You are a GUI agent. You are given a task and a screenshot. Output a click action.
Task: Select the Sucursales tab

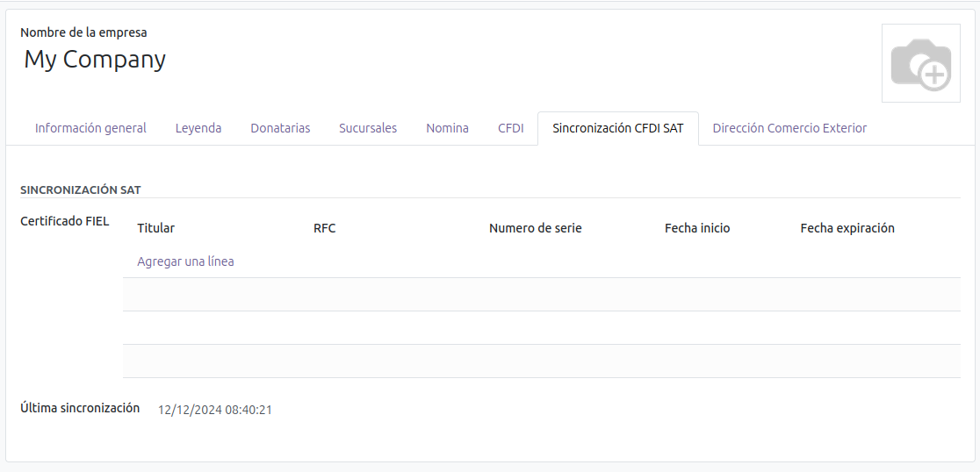click(368, 128)
